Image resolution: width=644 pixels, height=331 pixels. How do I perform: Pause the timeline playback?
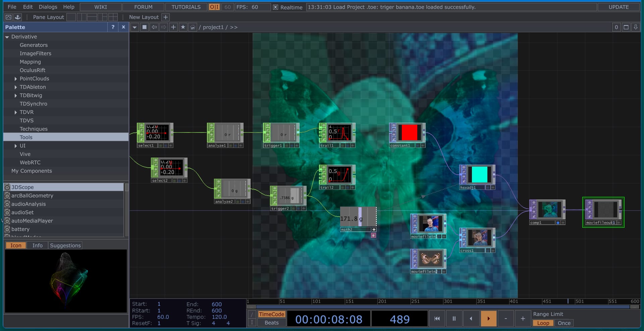454,319
